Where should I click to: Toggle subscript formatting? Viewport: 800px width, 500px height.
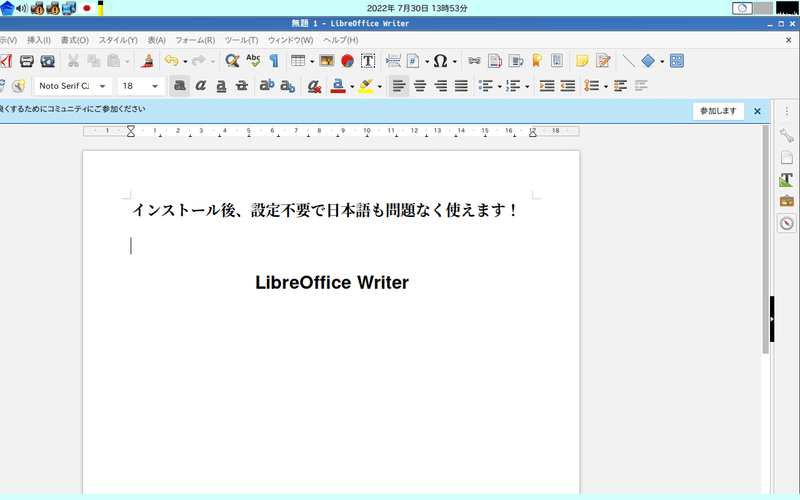point(288,86)
